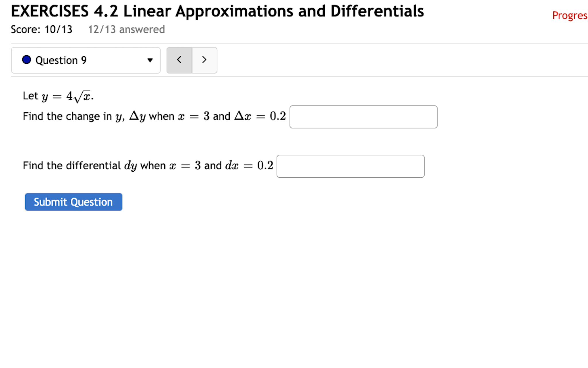Click the right arrow to view next question
This screenshot has width=588, height=368.
pos(204,60)
